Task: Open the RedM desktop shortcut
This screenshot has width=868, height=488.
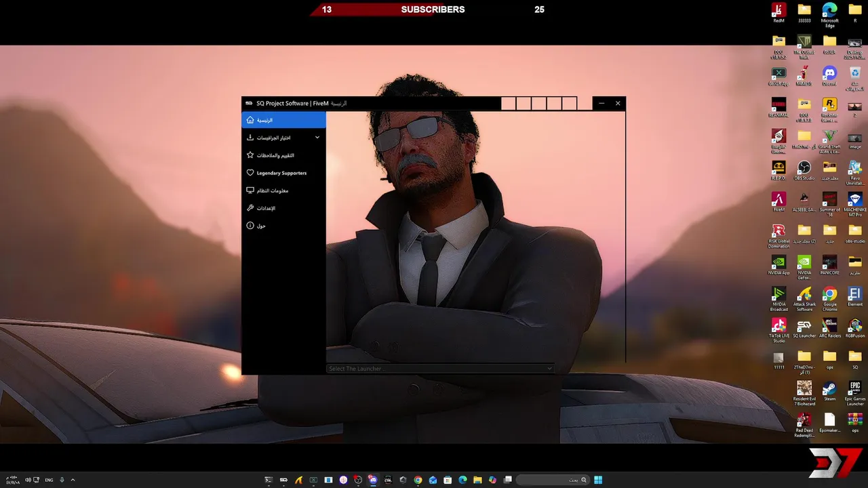Action: tap(778, 13)
